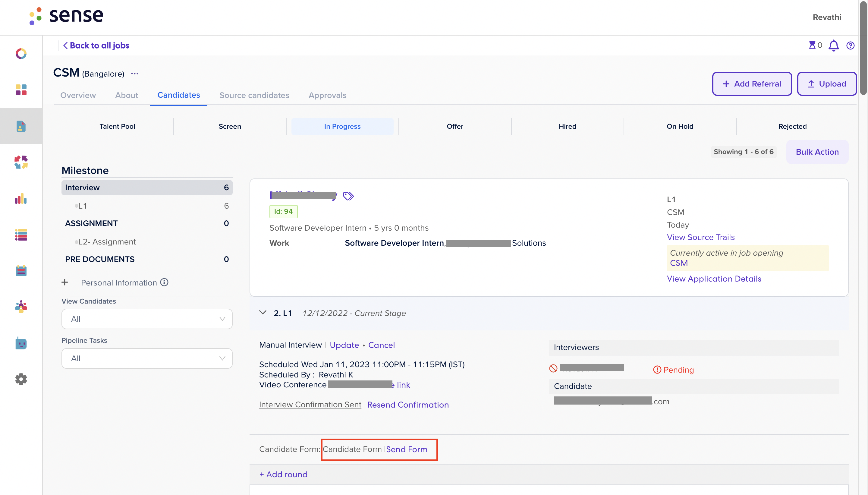
Task: Select the Rejected stage
Action: pyautogui.click(x=792, y=127)
